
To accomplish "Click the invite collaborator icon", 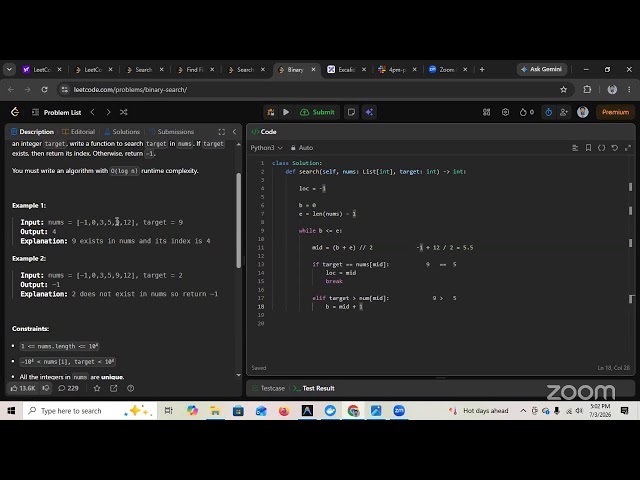I will (x=564, y=112).
